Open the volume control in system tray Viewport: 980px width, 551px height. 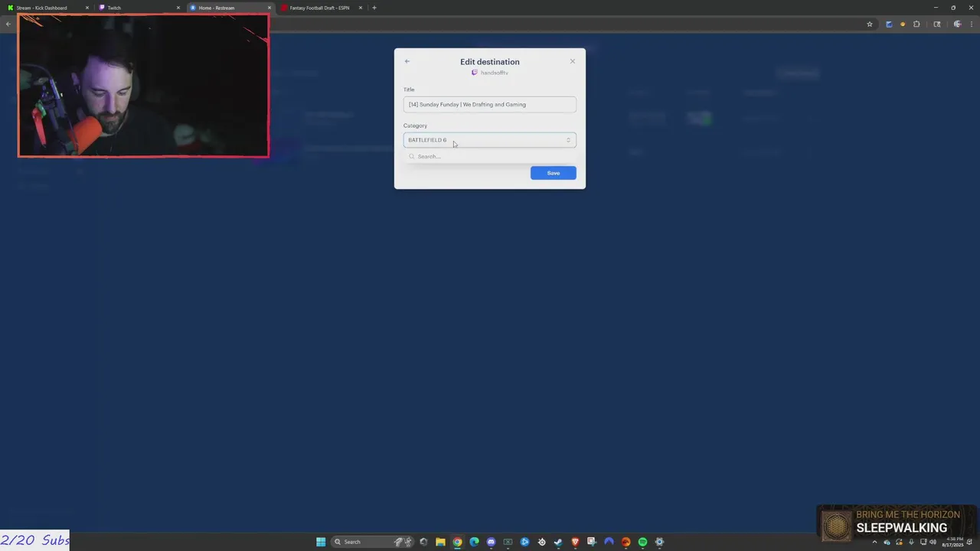click(x=933, y=542)
